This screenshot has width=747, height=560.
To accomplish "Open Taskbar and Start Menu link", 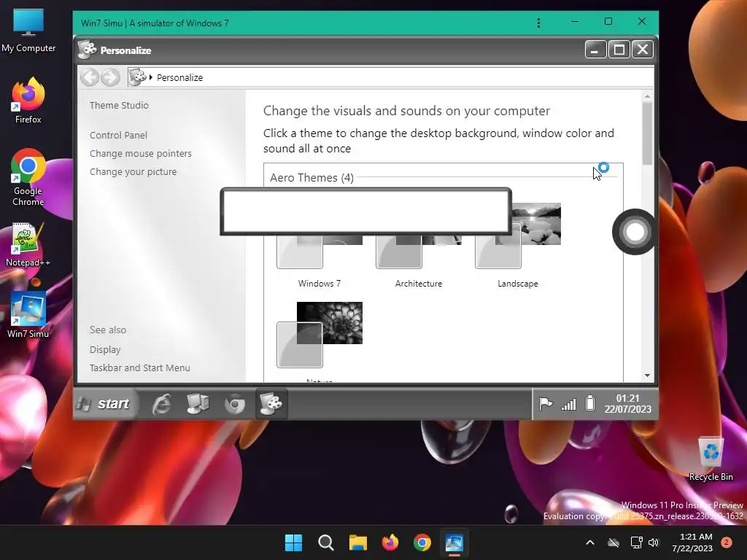I will point(139,367).
